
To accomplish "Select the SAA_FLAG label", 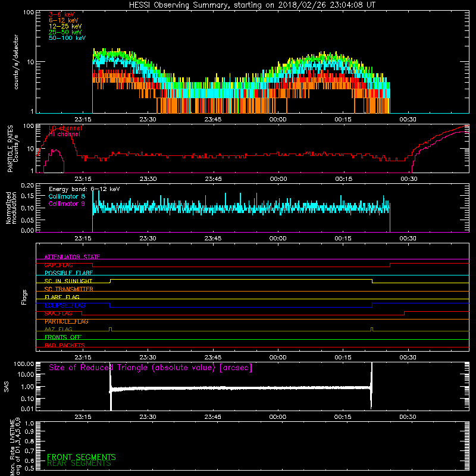I will tap(58, 314).
